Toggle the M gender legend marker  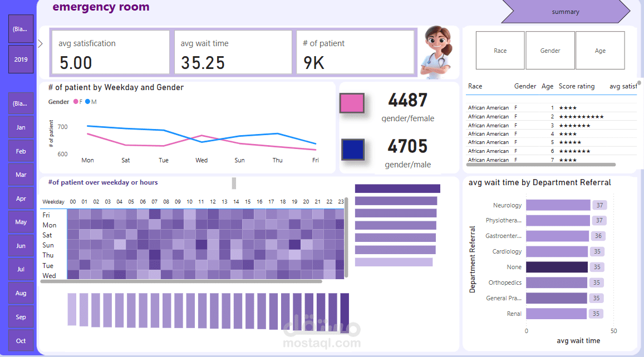pyautogui.click(x=87, y=102)
